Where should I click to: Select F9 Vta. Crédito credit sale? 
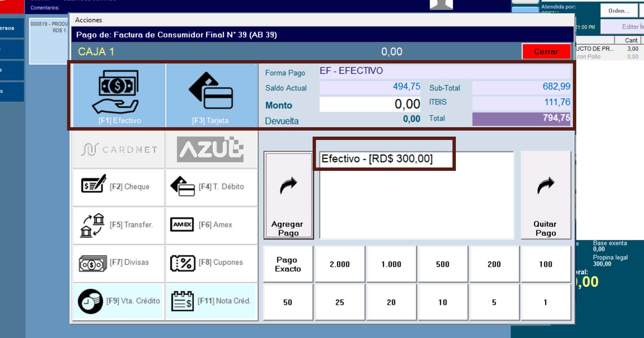click(119, 301)
